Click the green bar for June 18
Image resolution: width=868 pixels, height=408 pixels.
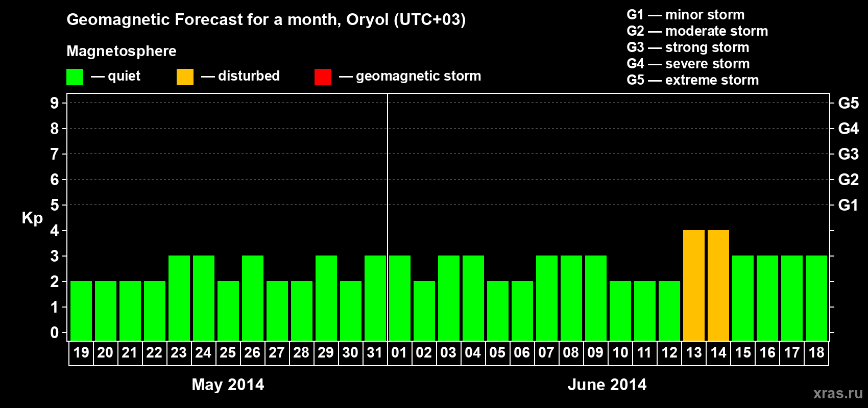pos(816,298)
